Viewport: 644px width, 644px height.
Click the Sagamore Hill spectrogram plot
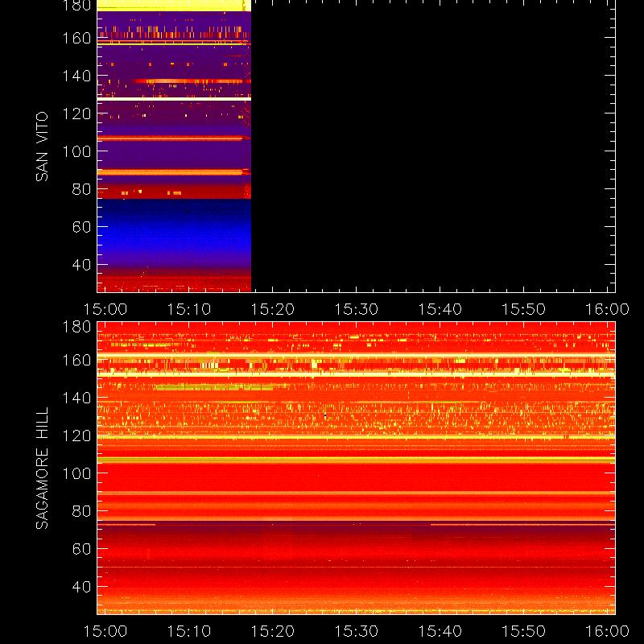pyautogui.click(x=356, y=468)
